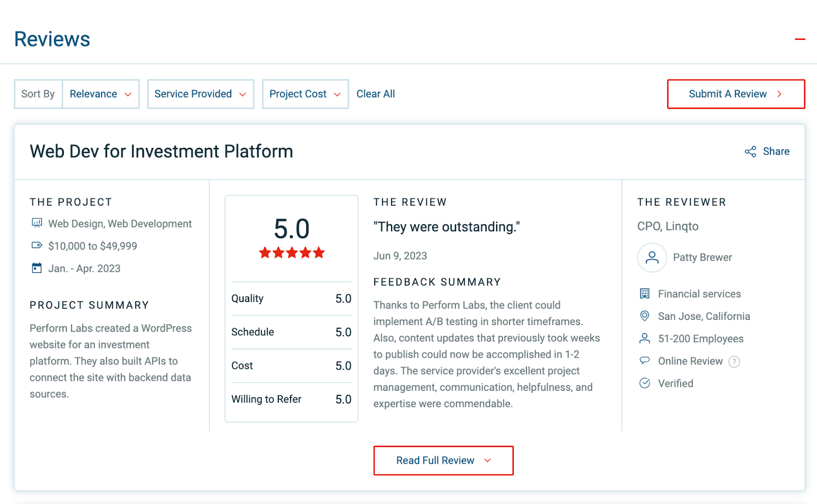This screenshot has width=817, height=504.
Task: Click the THE REVIEW heading
Action: pos(410,202)
